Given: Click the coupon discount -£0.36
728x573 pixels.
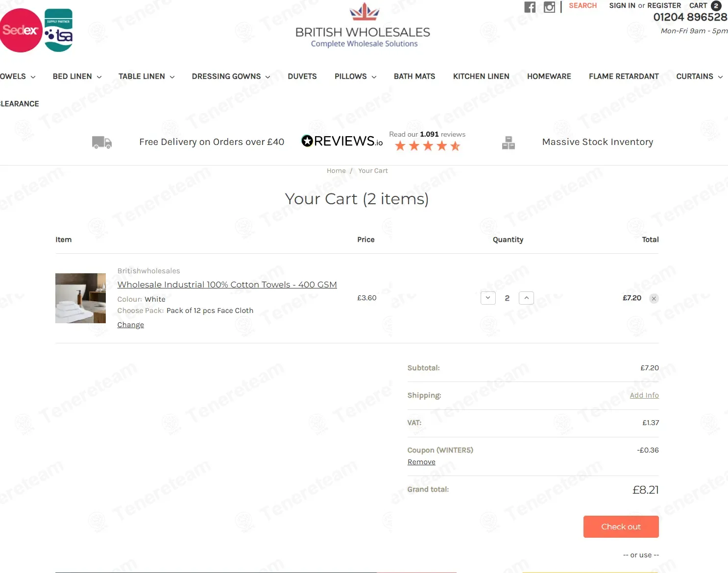Looking at the screenshot, I should 648,450.
